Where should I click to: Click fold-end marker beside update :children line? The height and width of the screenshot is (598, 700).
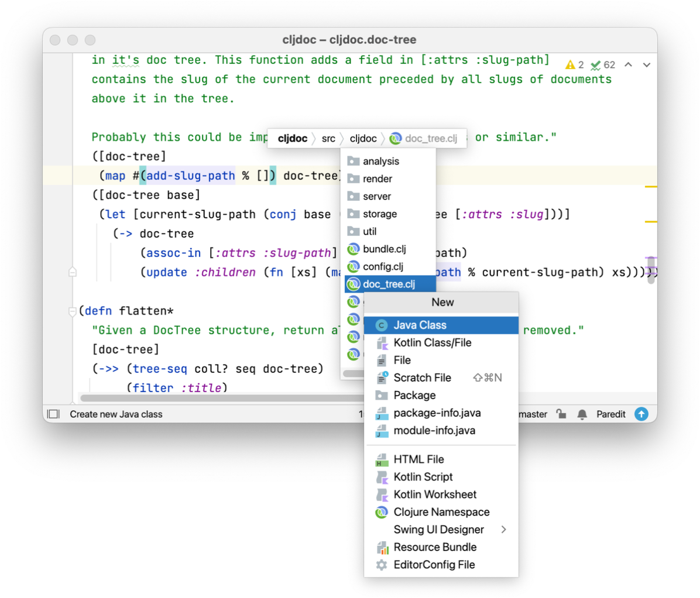[x=73, y=271]
